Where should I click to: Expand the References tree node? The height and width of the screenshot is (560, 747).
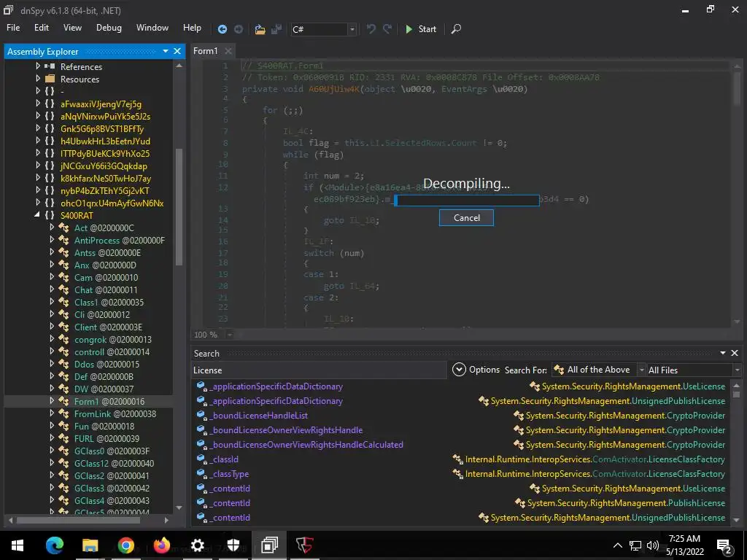click(x=38, y=66)
